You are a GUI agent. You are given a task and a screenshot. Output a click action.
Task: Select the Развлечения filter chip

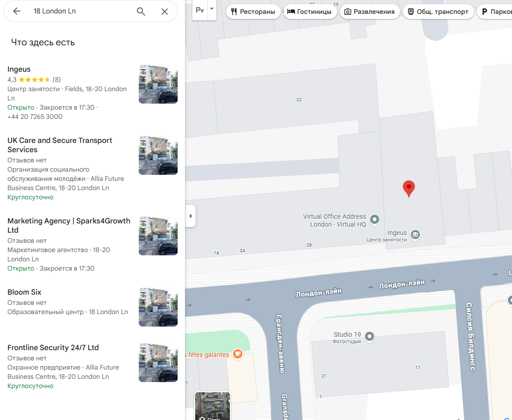[x=370, y=12]
